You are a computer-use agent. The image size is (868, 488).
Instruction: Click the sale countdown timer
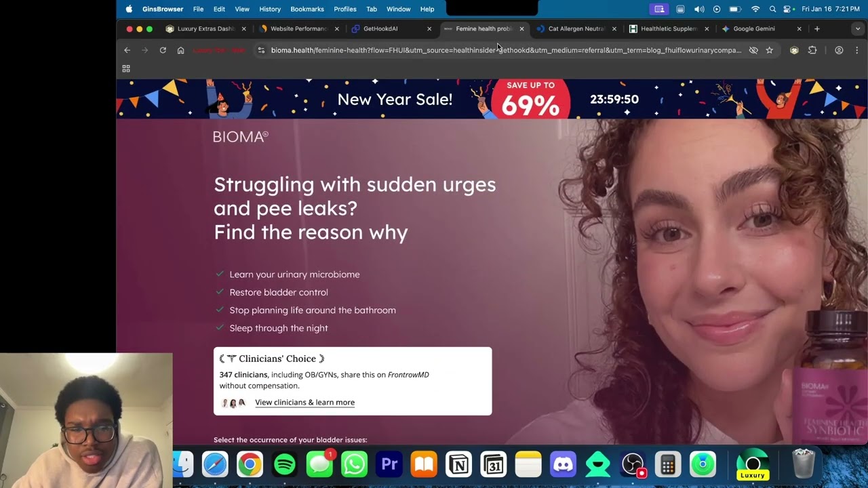point(614,99)
